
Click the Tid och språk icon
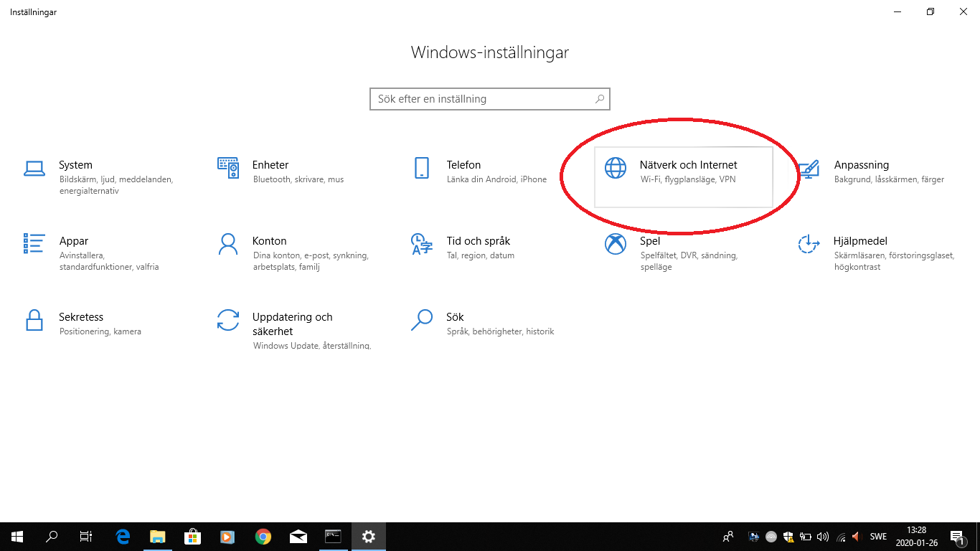pyautogui.click(x=422, y=244)
